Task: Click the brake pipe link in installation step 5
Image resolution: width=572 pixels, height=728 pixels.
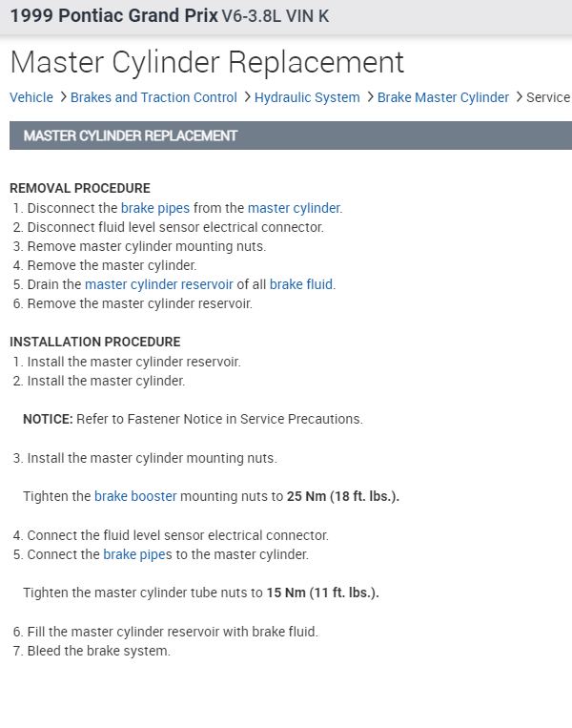Action: tap(133, 554)
